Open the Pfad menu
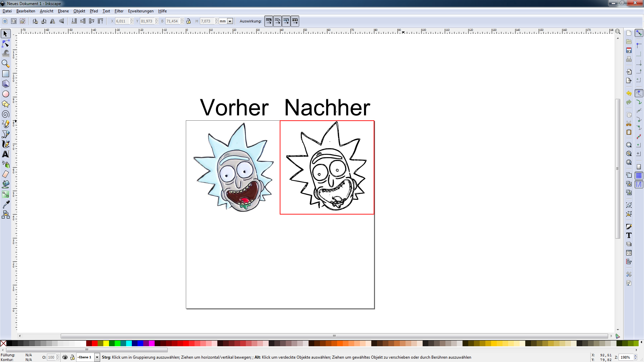 coord(94,11)
